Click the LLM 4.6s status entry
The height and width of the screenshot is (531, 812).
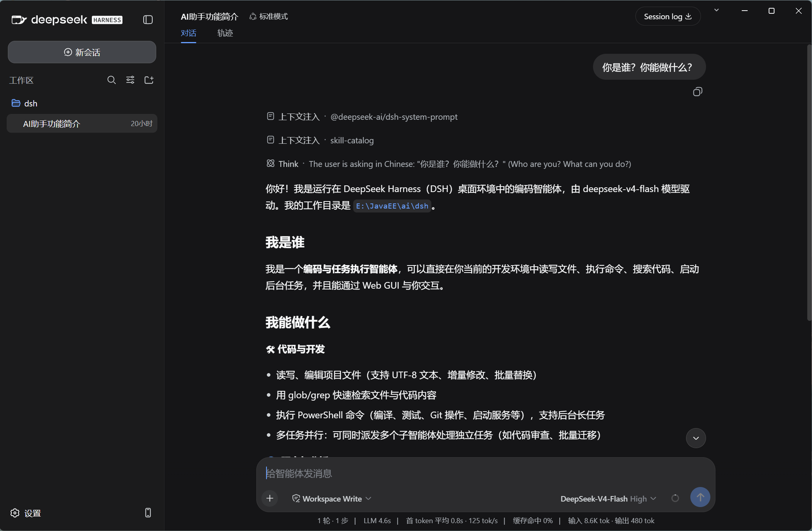(377, 521)
